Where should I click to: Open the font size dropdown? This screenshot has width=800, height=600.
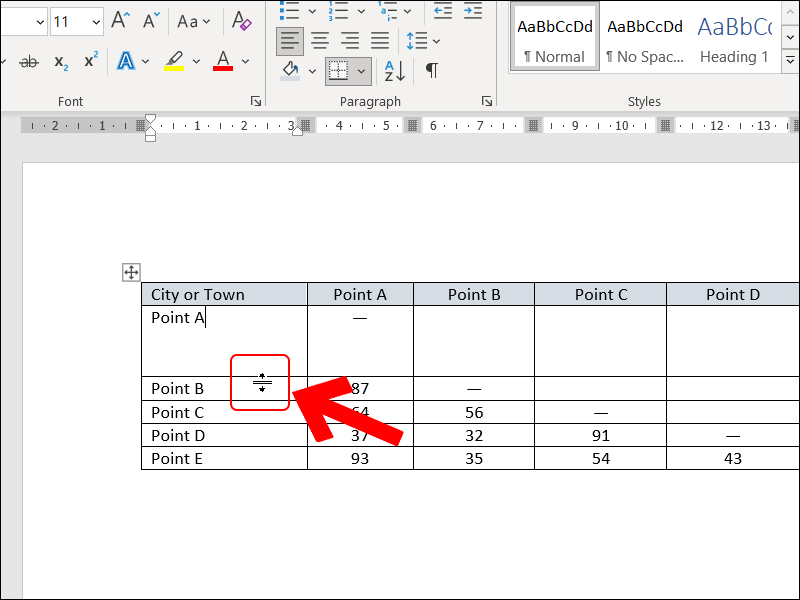[94, 21]
